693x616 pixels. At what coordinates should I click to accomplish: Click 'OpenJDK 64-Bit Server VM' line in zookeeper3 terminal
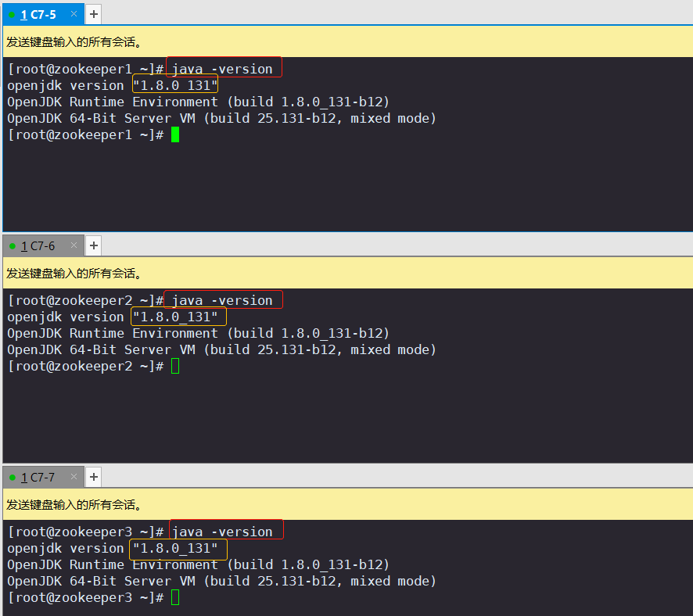pyautogui.click(x=222, y=581)
